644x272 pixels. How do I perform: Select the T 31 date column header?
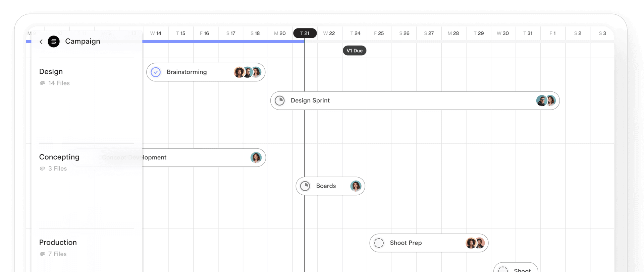528,33
